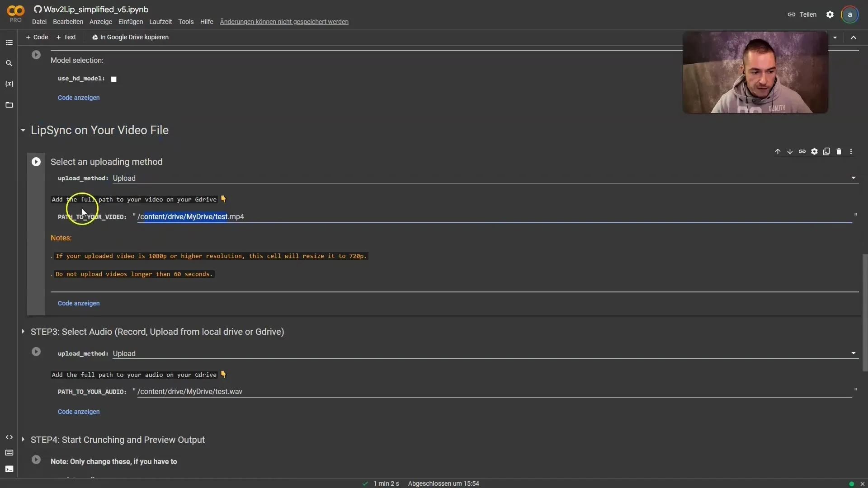The width and height of the screenshot is (868, 488).
Task: Click the account avatar icon
Action: [x=850, y=14]
